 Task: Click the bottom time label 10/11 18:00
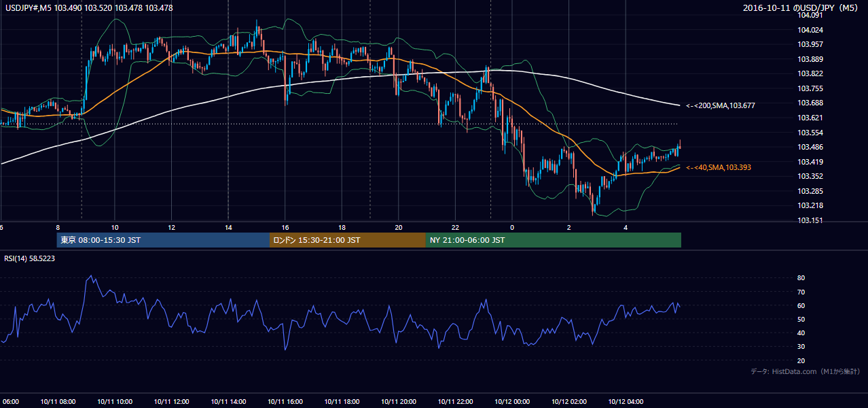342,402
